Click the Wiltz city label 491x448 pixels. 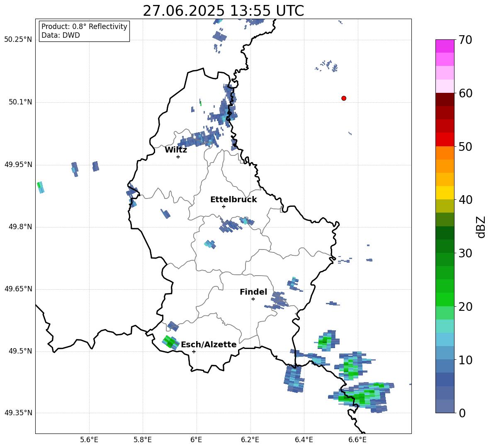tap(176, 150)
